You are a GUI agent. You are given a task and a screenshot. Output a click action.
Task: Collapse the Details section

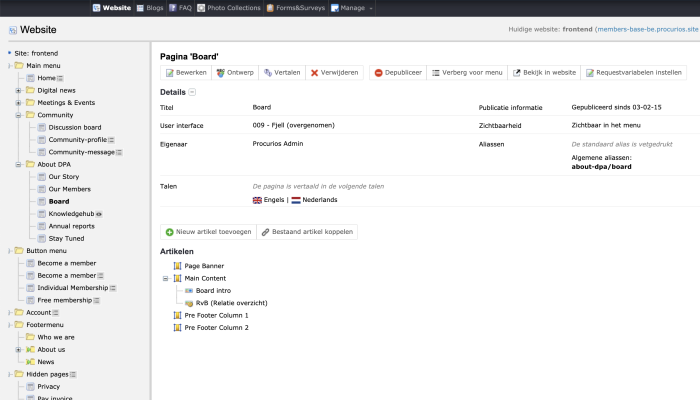(x=193, y=92)
